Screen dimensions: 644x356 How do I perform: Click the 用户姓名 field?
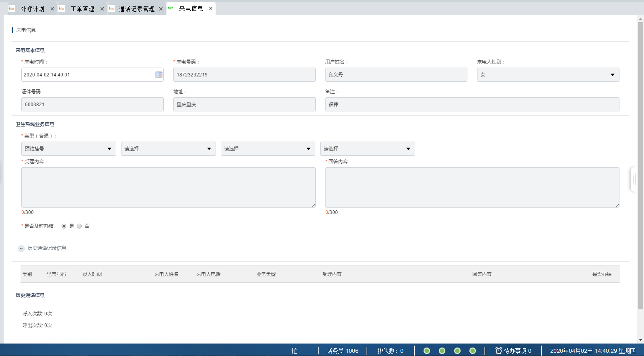pyautogui.click(x=396, y=74)
